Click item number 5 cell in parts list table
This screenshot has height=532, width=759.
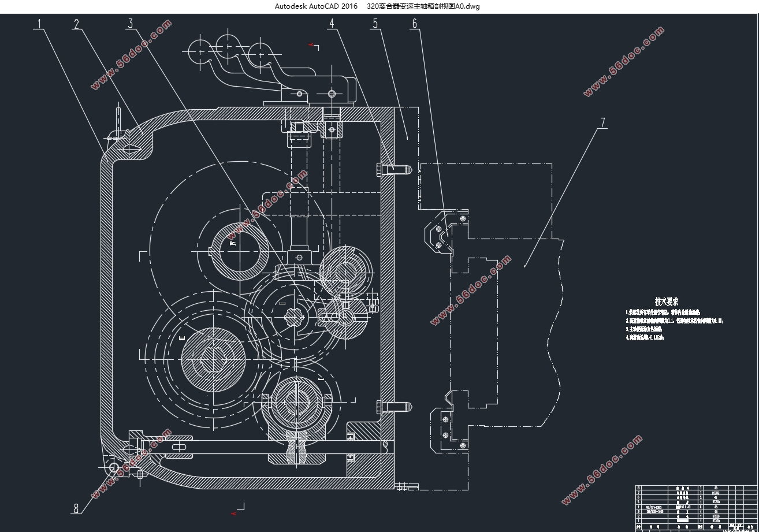(x=639, y=502)
